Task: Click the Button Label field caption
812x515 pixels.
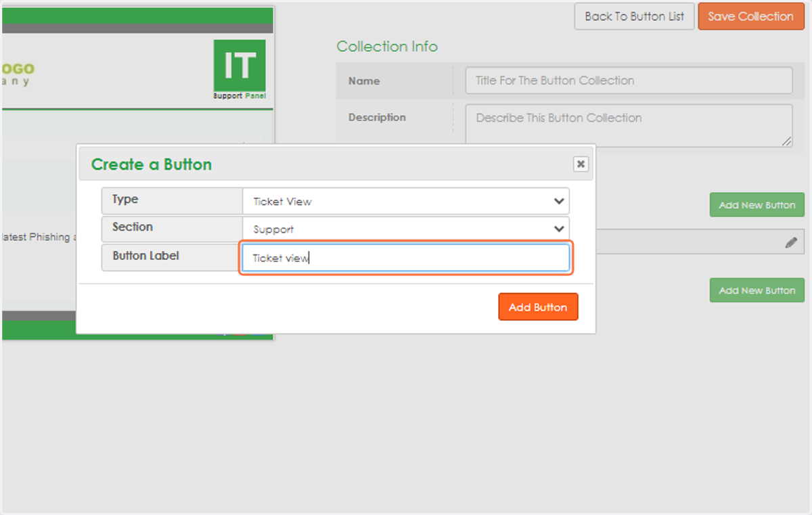Action: (x=145, y=256)
